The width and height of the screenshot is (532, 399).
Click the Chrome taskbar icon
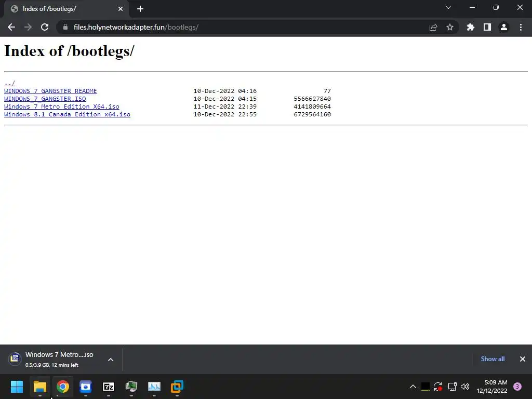click(x=63, y=387)
